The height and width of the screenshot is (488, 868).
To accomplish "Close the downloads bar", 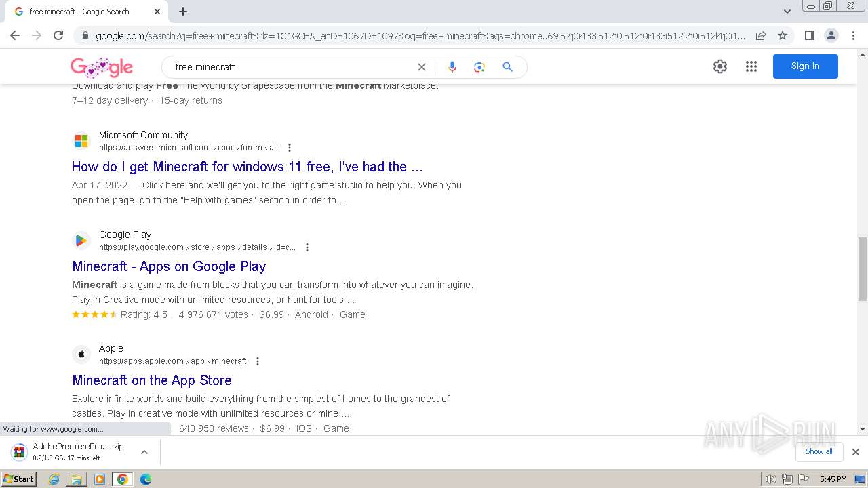I will pyautogui.click(x=856, y=452).
